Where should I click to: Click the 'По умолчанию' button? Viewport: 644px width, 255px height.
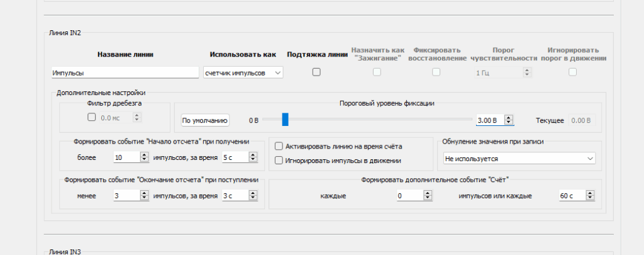[x=205, y=120]
